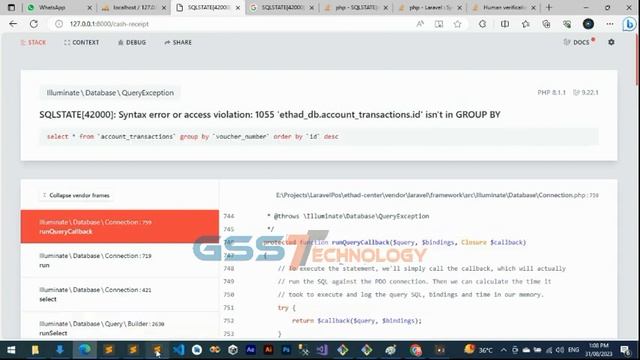
Task: Open the Ignition settings gear
Action: (x=611, y=42)
